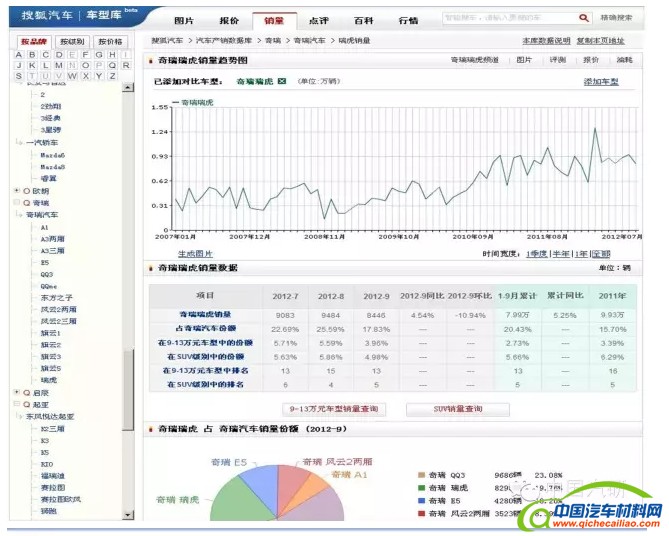This screenshot has height=536, width=669.
Task: Filter brands by letter M
Action: tap(59, 65)
